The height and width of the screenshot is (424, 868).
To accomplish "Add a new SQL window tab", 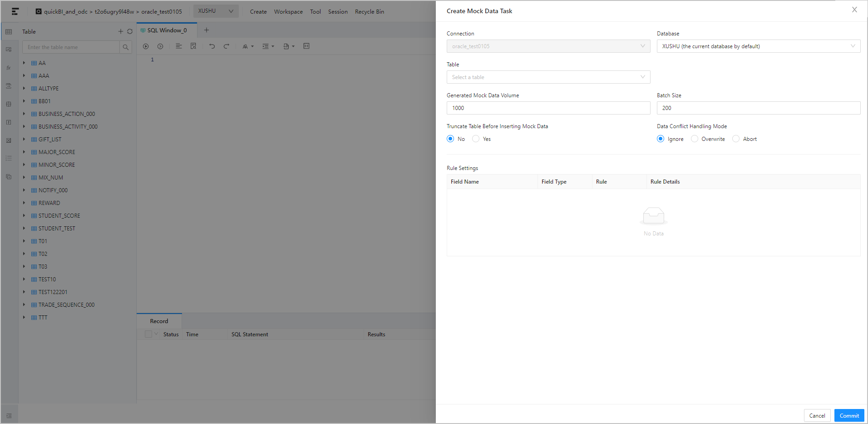I will point(207,30).
